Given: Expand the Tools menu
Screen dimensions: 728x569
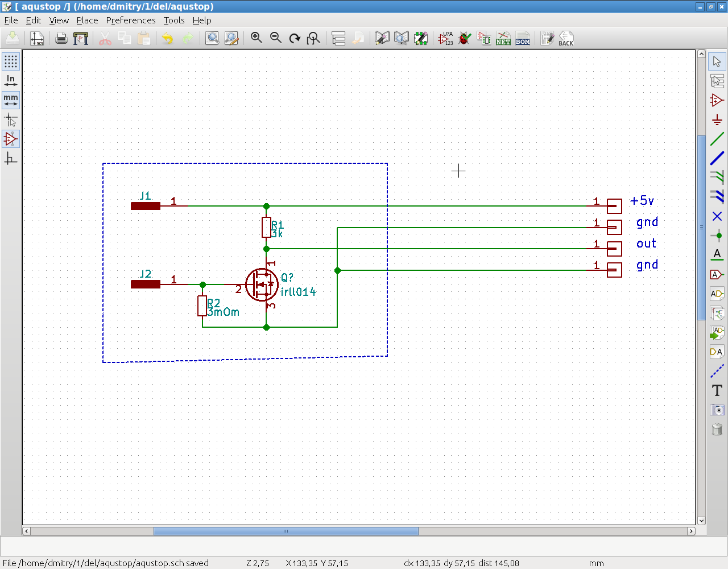Looking at the screenshot, I should click(x=173, y=20).
